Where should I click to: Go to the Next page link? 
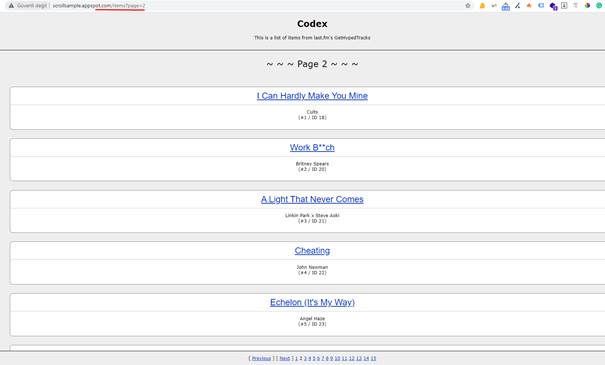(x=285, y=358)
